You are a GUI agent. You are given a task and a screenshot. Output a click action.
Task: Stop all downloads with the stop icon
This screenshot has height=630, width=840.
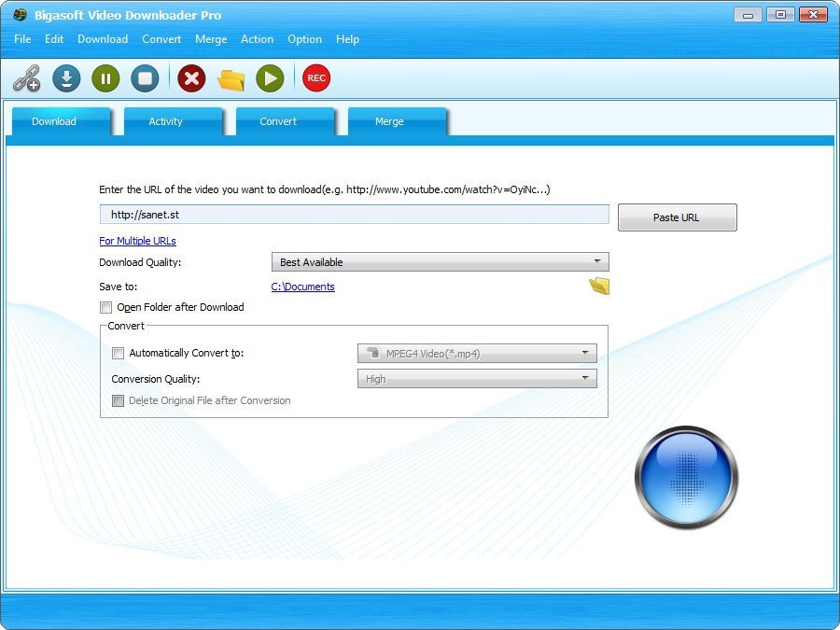[145, 78]
